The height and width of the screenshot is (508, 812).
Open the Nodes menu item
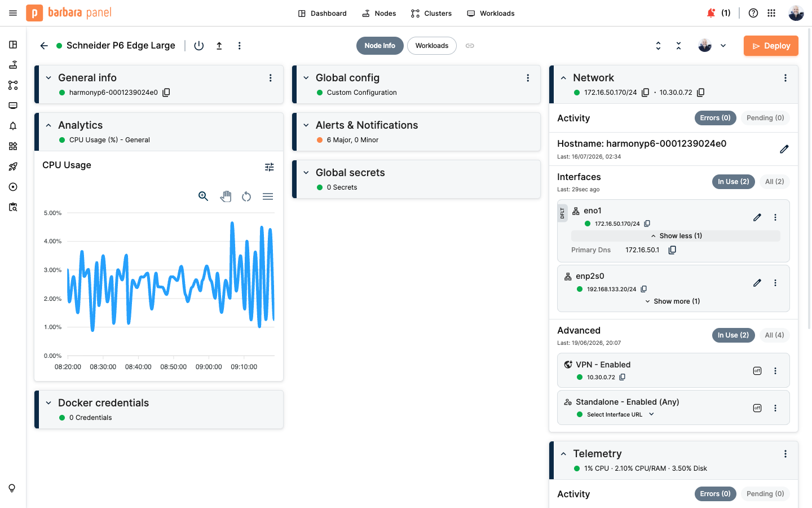click(x=379, y=13)
